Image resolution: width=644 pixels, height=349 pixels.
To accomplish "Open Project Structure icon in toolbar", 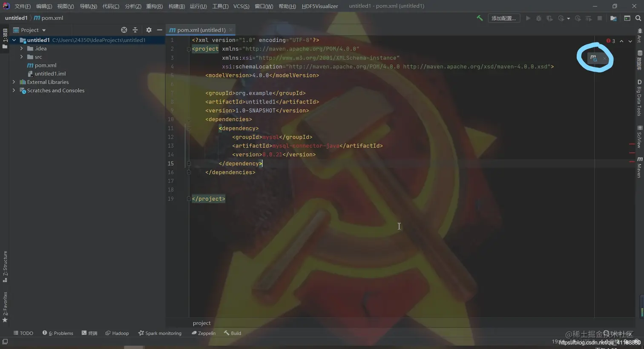I will (x=613, y=18).
